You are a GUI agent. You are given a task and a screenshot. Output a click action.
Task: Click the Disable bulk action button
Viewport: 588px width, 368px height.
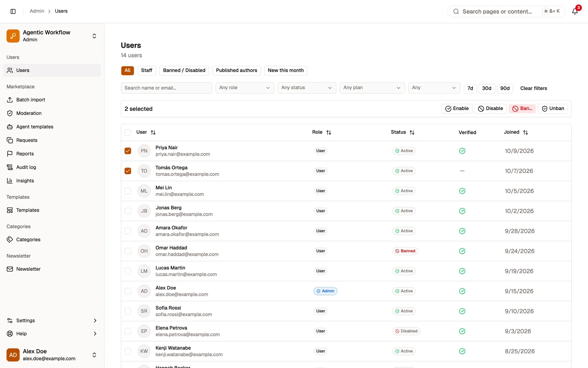click(x=490, y=109)
